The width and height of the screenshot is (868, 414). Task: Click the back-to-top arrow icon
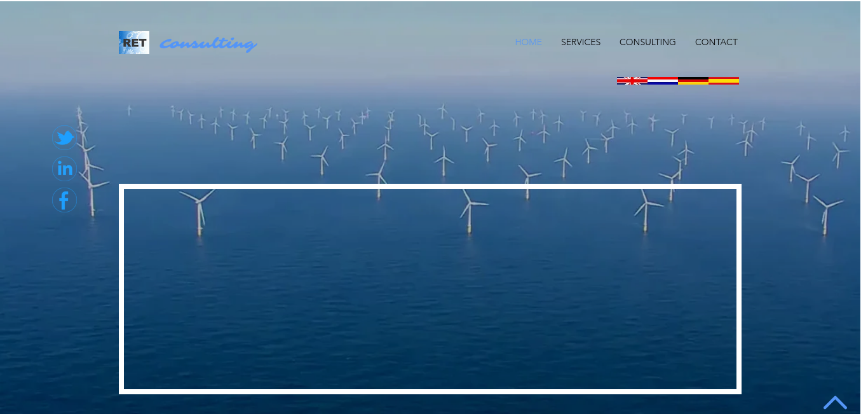(835, 402)
